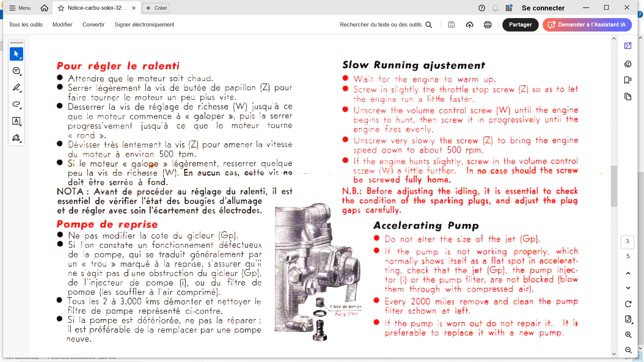The height and width of the screenshot is (362, 644).
Task: Click Demander à l'Assistant IA button
Action: pos(587,25)
